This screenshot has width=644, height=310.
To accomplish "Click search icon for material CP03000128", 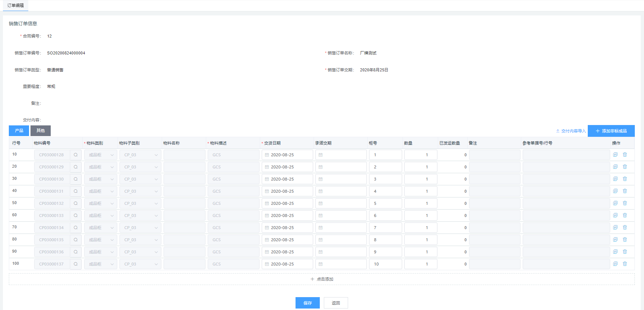I will coord(76,155).
